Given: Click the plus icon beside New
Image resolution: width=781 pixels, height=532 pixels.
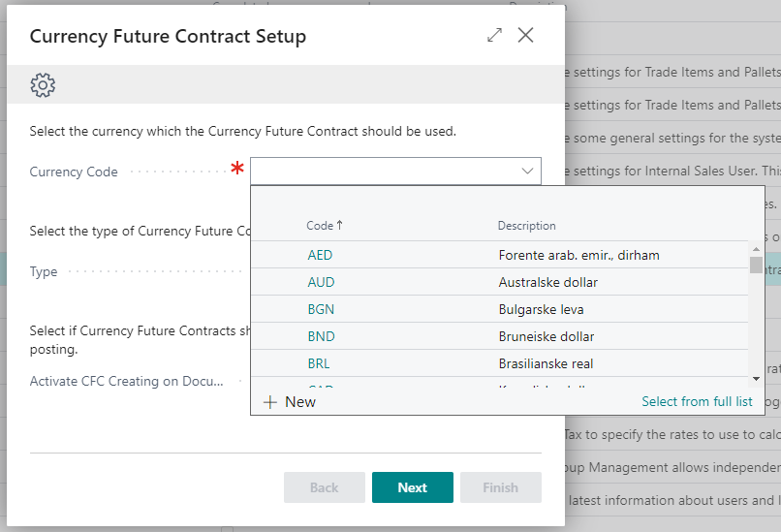Looking at the screenshot, I should point(270,402).
